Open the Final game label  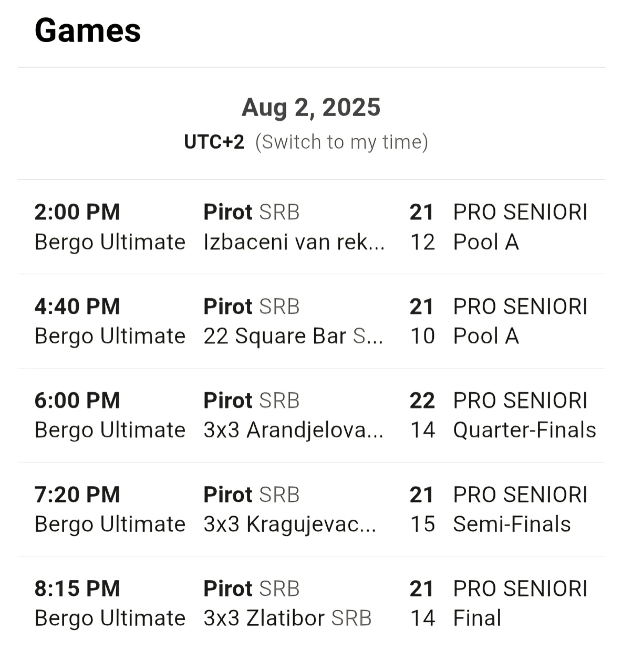click(477, 618)
